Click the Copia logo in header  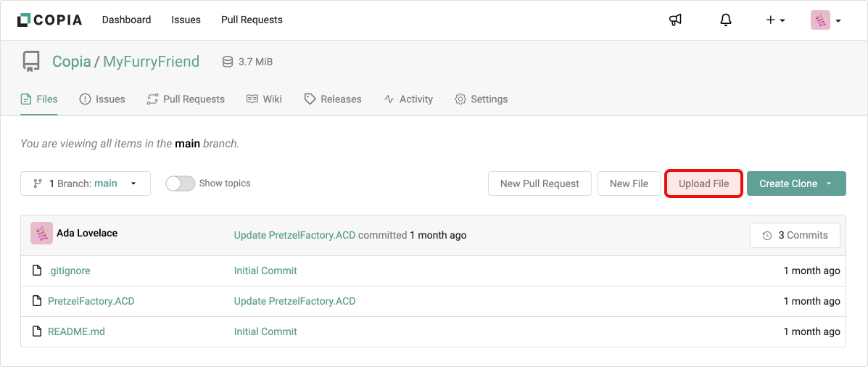point(49,20)
